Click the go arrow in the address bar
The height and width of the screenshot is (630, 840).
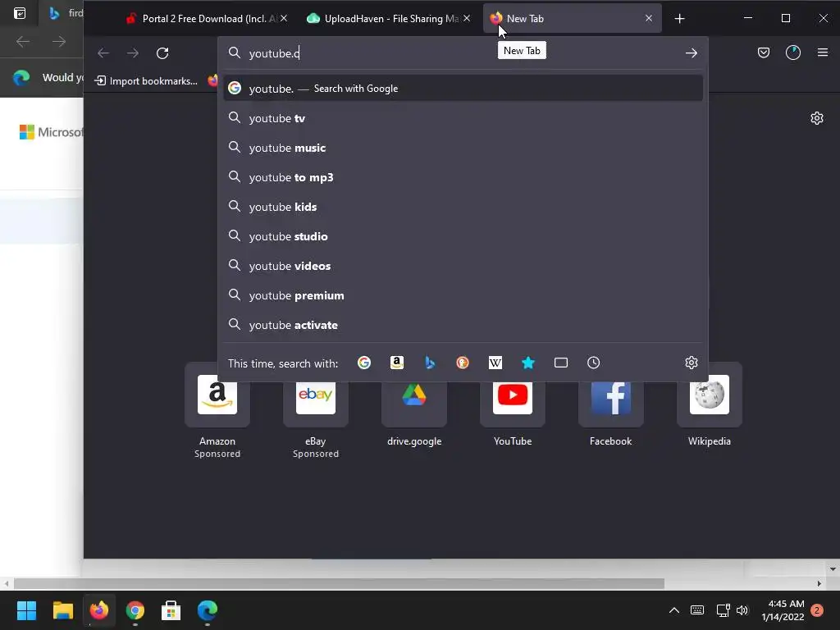pos(691,53)
